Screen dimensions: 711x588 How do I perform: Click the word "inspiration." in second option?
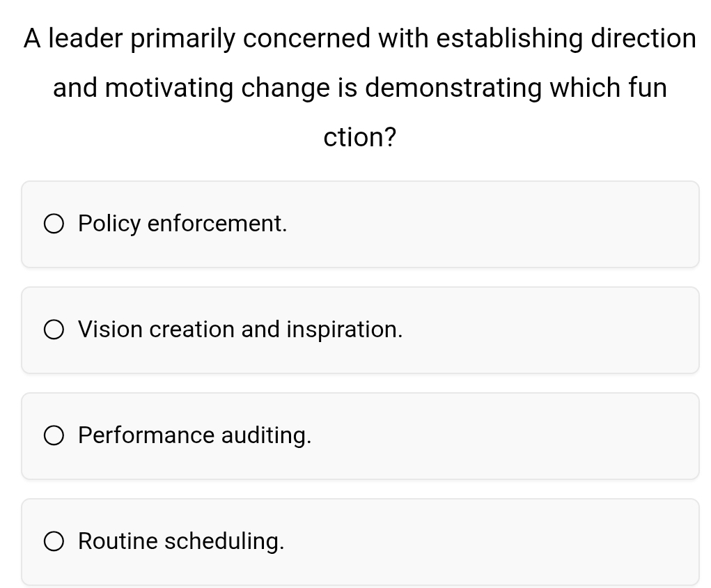(345, 330)
